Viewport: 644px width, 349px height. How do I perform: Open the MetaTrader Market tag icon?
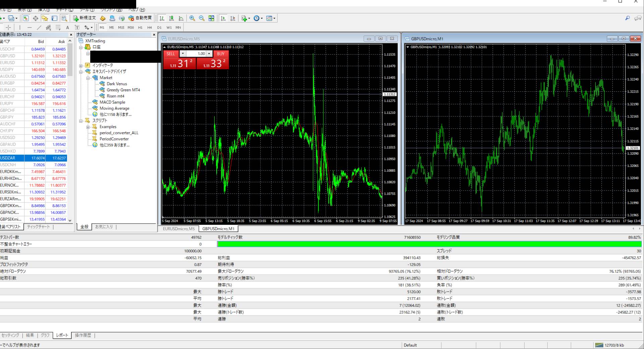(x=103, y=18)
